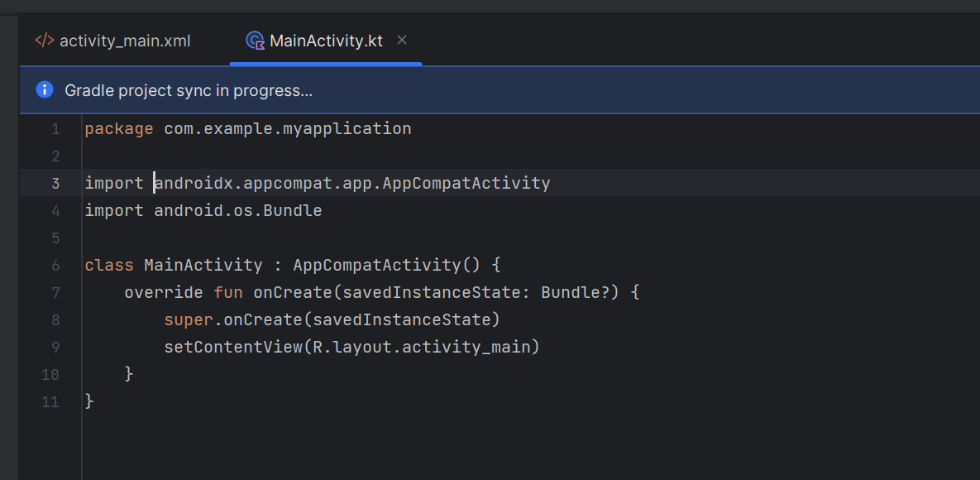Click on 'android.os.Bundle' import
Screen dimensions: 980x480
pos(237,211)
